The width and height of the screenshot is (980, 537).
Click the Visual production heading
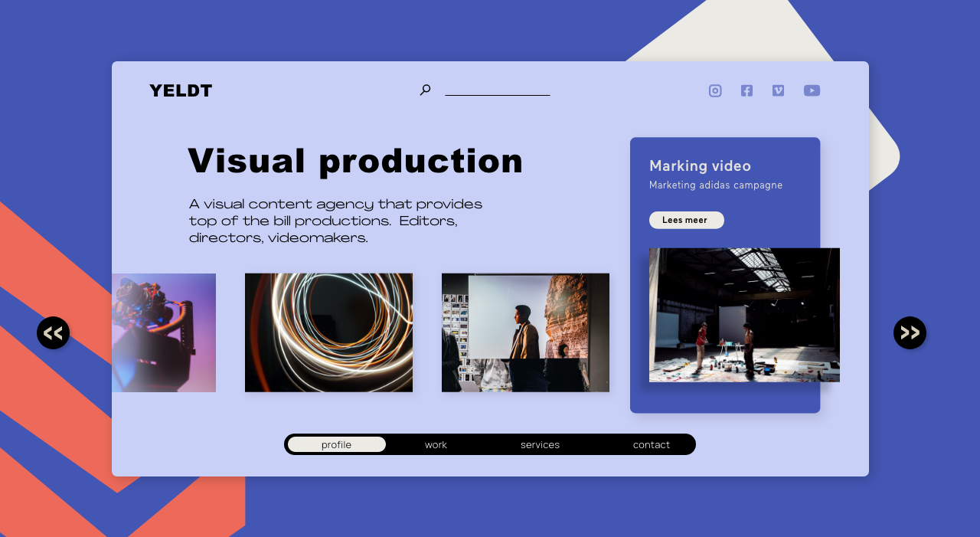tap(355, 162)
